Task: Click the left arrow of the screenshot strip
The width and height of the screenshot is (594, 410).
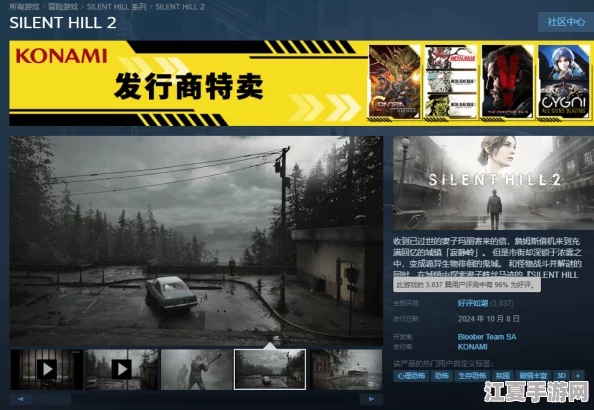Action: point(21,399)
